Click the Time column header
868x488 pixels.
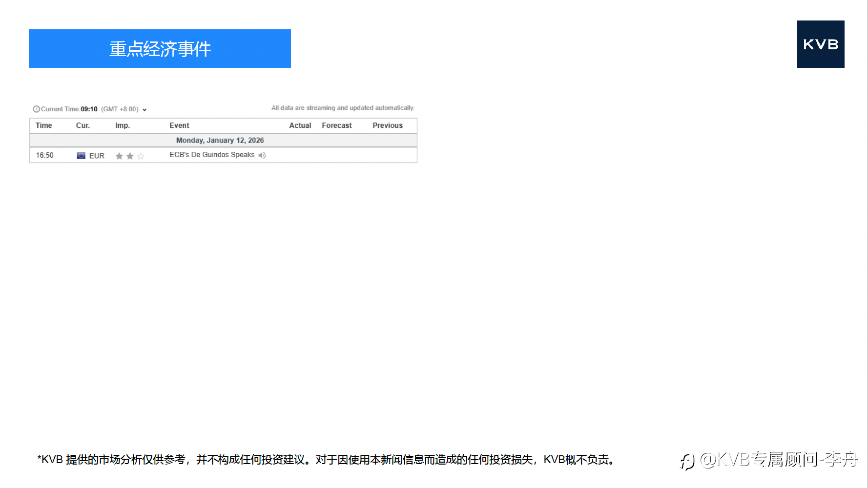[x=44, y=125]
